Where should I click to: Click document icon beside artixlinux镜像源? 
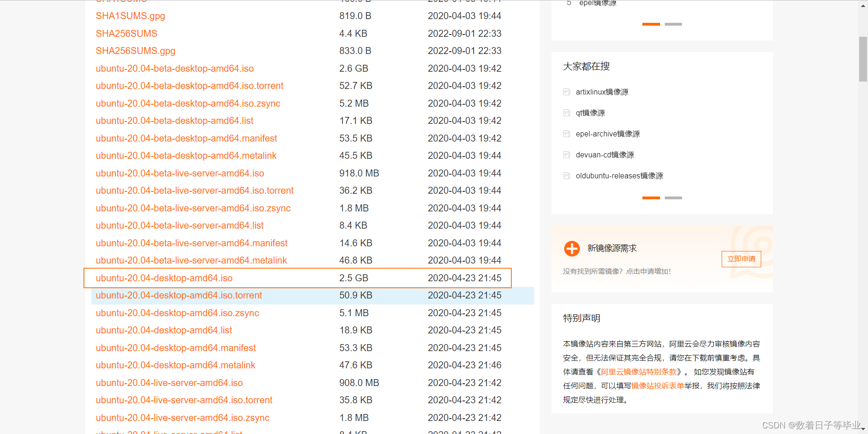[567, 92]
